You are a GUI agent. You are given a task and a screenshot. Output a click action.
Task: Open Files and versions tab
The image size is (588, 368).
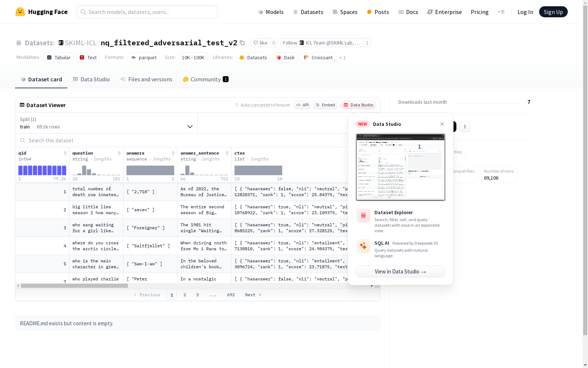[x=146, y=79]
